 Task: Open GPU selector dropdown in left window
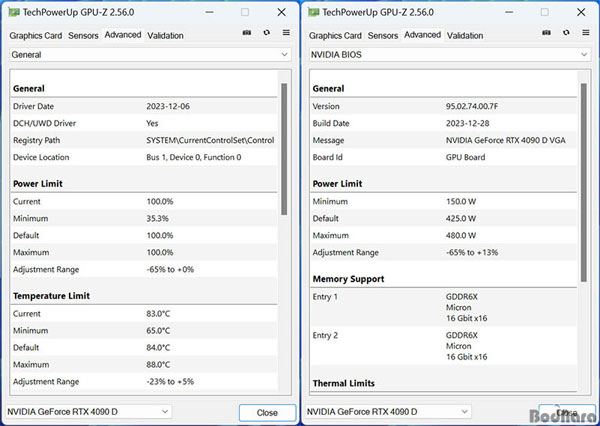pos(88,412)
